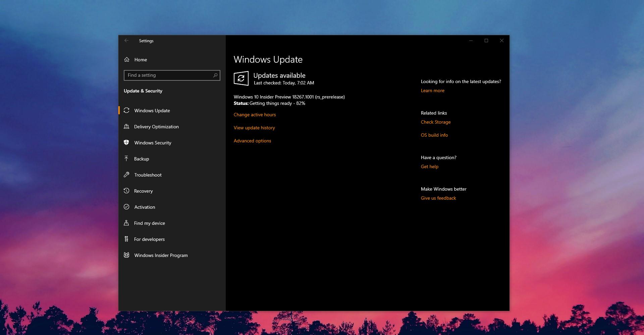The image size is (644, 335).
Task: Click the Find my device person icon
Action: click(126, 223)
